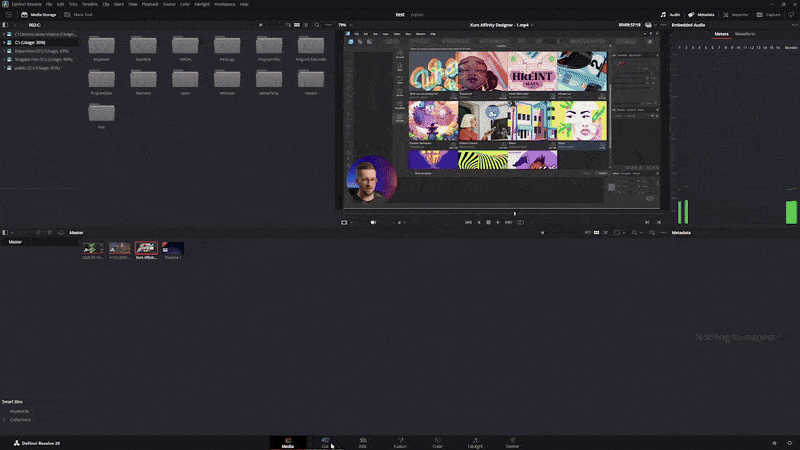Toggle media storage sidebar layout icon
Screen dimensions: 800x450
click(5, 25)
